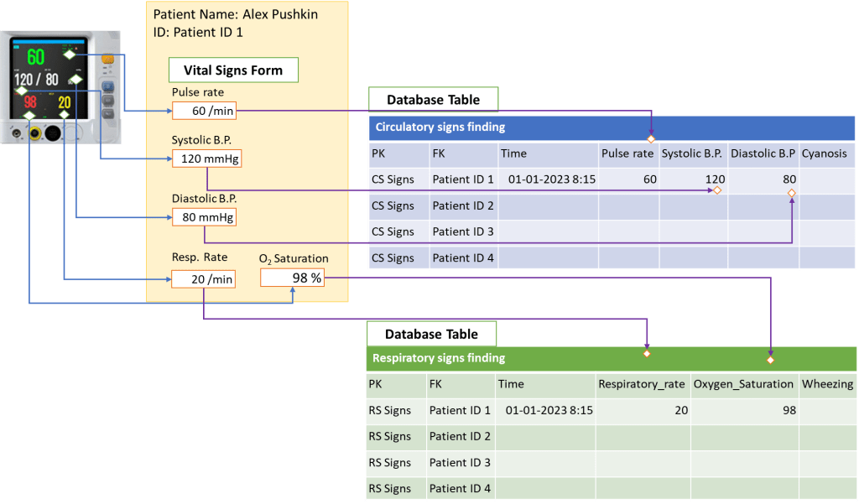This screenshot has width=859, height=504.
Task: Click the orange button on the patient monitor
Action: pos(107,60)
